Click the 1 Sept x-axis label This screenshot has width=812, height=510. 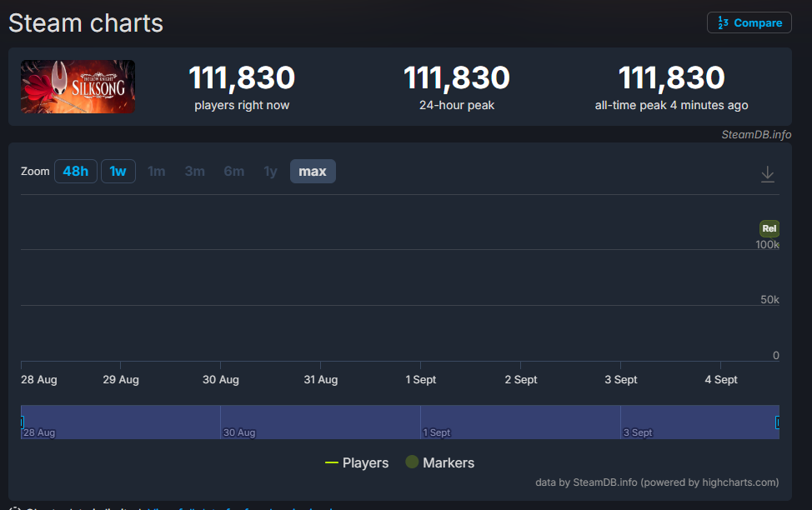tap(420, 379)
